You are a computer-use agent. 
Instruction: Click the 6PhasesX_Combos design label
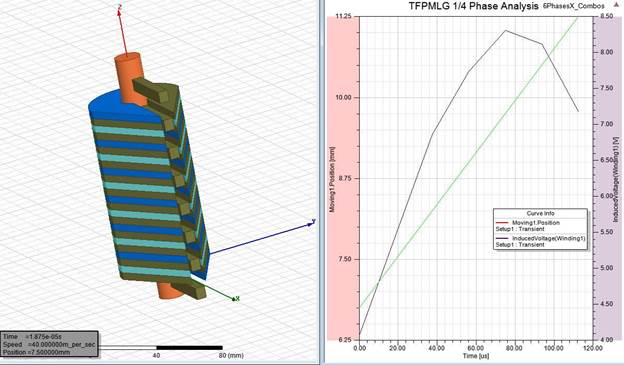coord(573,6)
